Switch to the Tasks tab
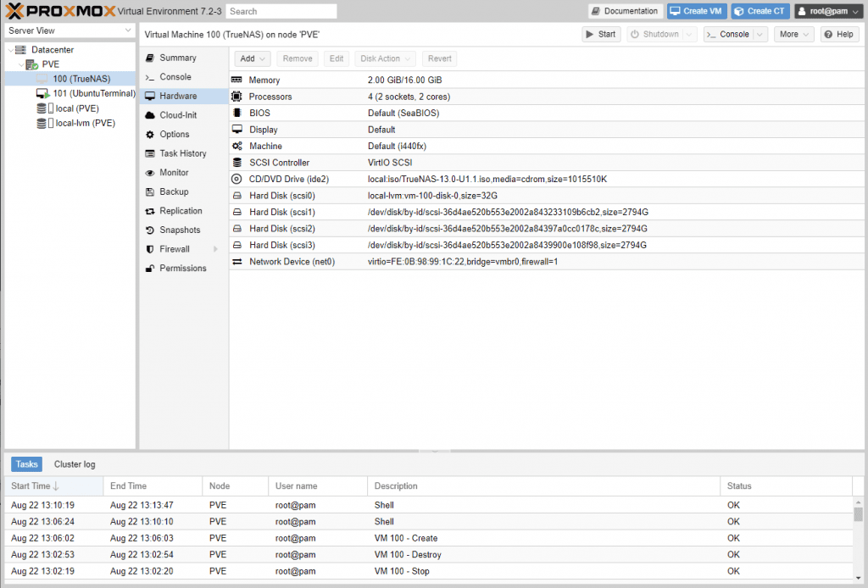Viewport: 868px width, 588px height. point(26,464)
